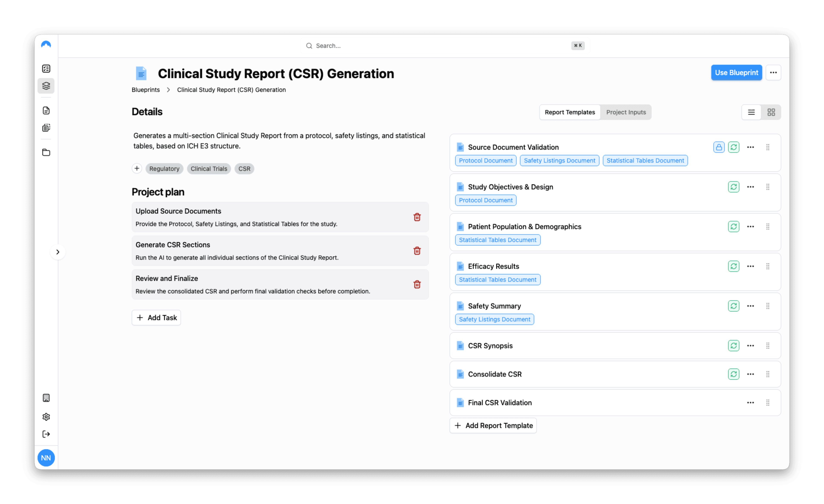Click the folder icon in sidebar
This screenshot has height=504, width=824.
coord(46,152)
